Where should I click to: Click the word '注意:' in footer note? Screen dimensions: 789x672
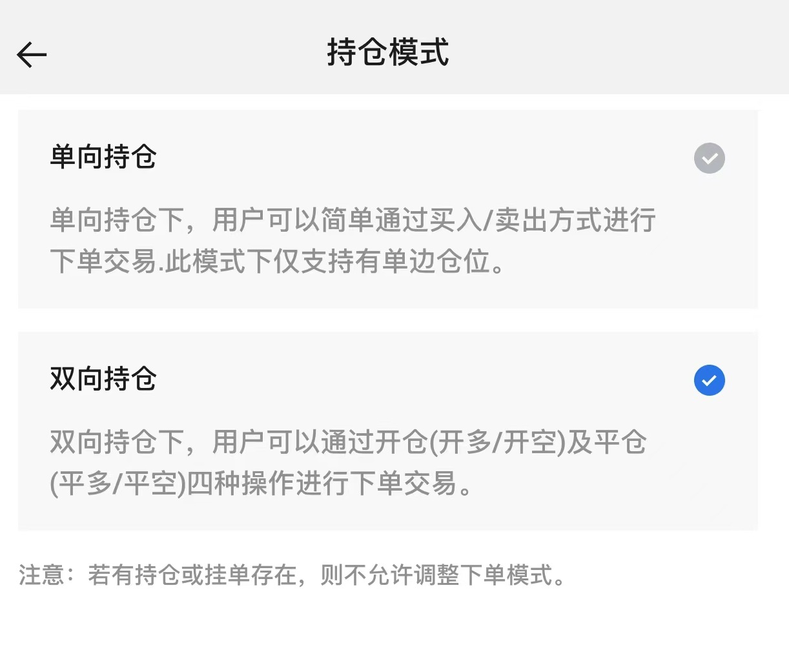tap(45, 575)
